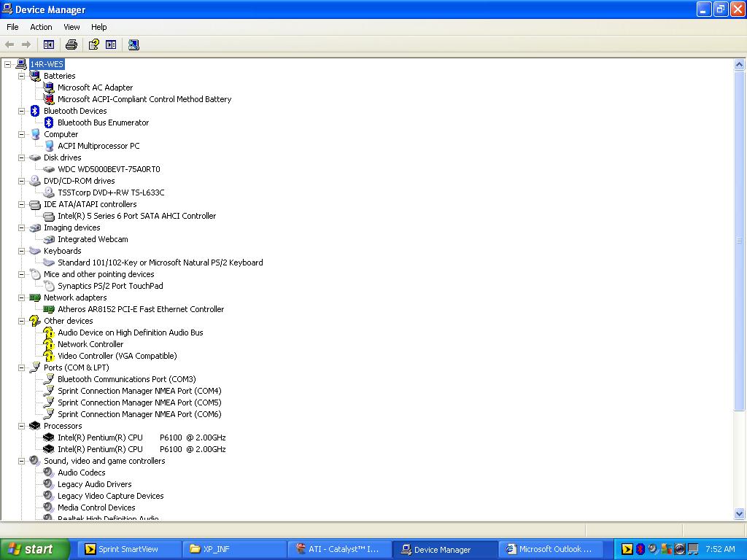The height and width of the screenshot is (560, 747).
Task: Collapse the Network adapters node
Action: [21, 297]
